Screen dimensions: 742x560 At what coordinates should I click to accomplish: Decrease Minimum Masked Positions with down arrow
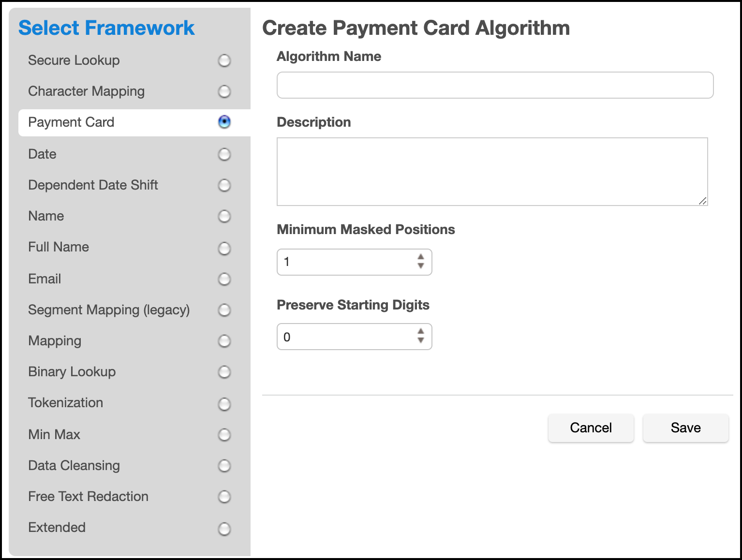click(421, 266)
